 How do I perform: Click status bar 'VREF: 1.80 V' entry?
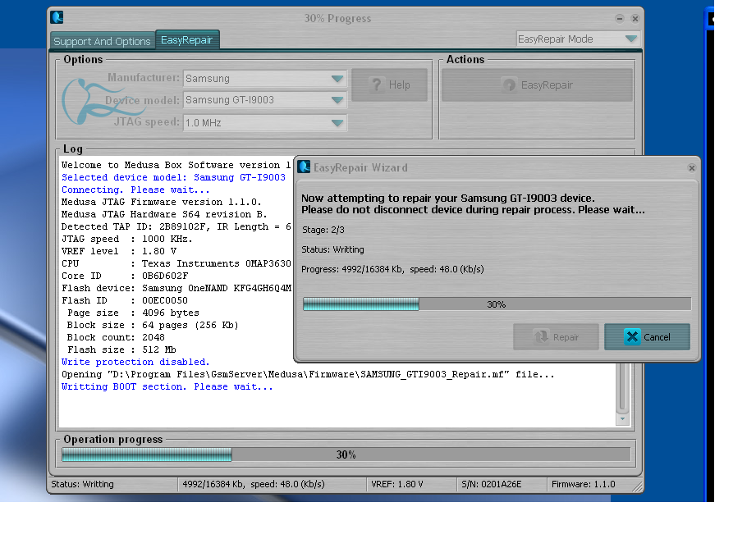coord(396,484)
